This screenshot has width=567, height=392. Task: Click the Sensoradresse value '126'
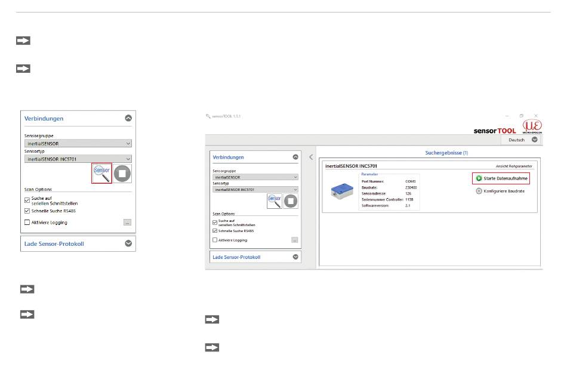pyautogui.click(x=408, y=193)
